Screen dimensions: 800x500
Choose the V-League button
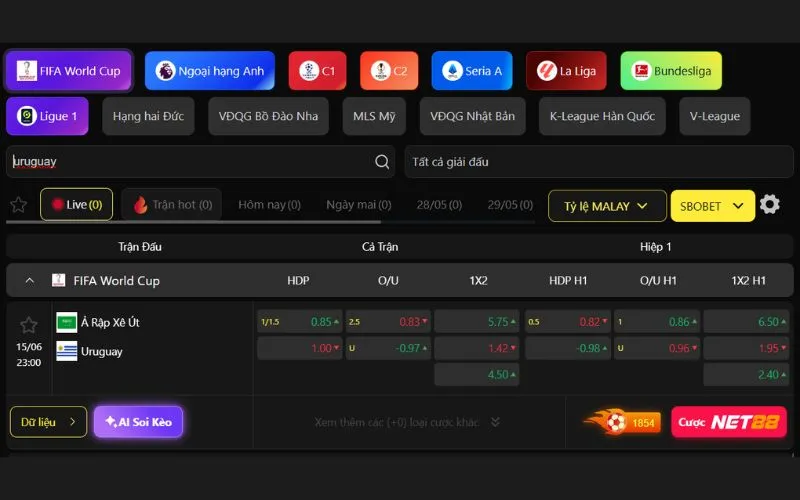tap(715, 116)
